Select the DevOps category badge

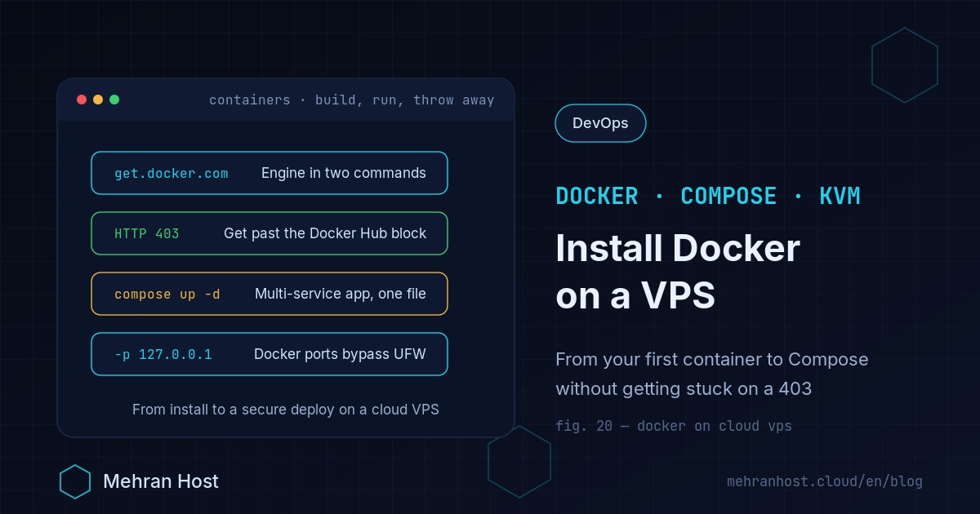pos(600,123)
